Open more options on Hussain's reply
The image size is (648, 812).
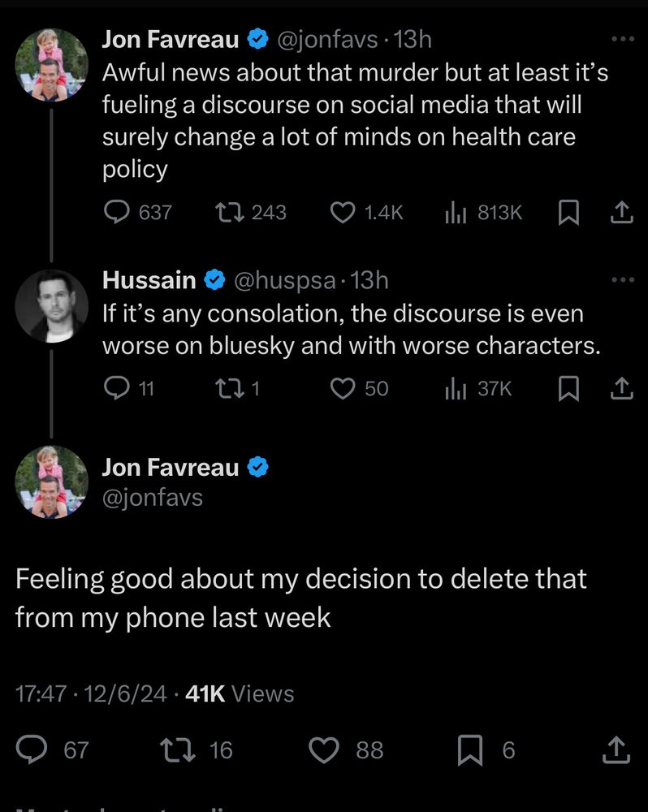pos(622,280)
